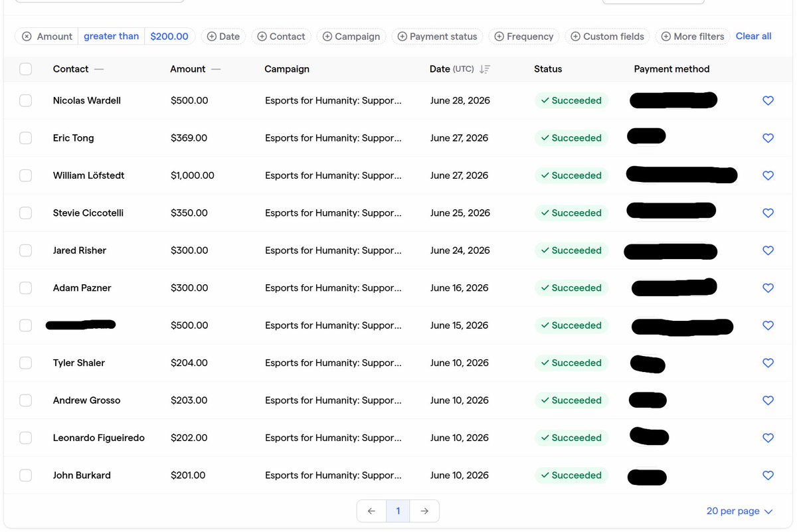Image resolution: width=797 pixels, height=532 pixels.
Task: Heart Stevie Ciccotelli's payment
Action: coord(768,213)
